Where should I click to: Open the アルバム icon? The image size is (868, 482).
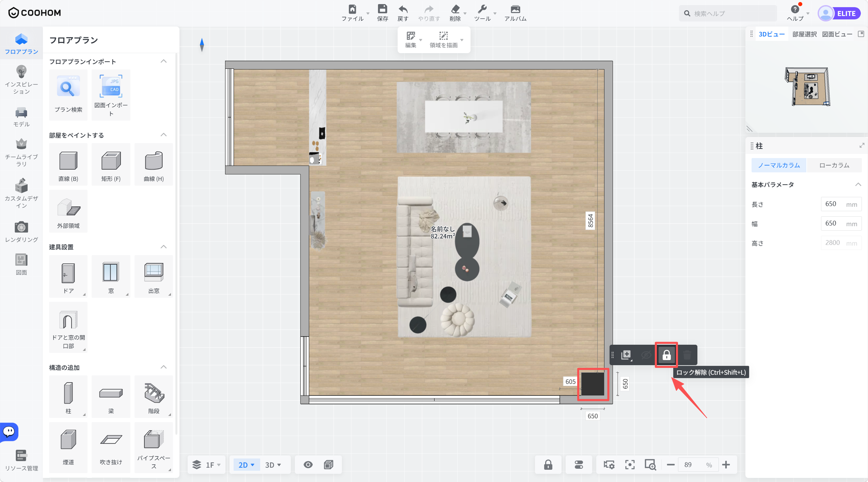(x=515, y=9)
